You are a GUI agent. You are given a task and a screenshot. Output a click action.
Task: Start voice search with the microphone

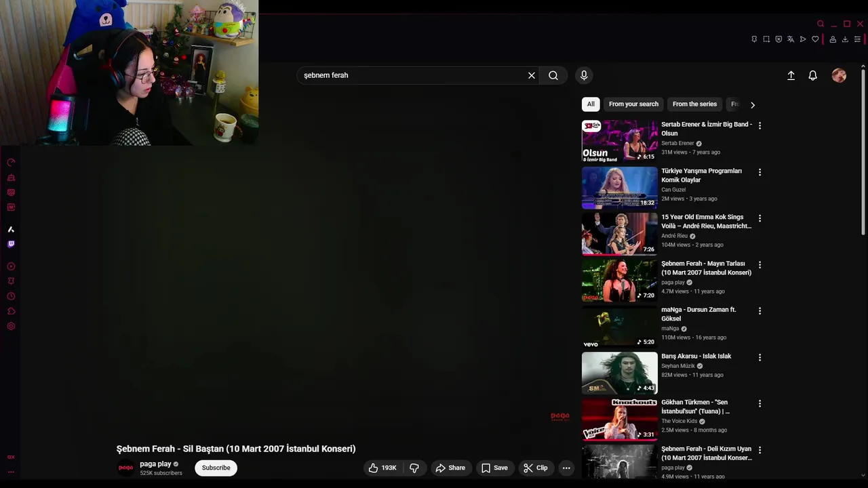coord(584,75)
